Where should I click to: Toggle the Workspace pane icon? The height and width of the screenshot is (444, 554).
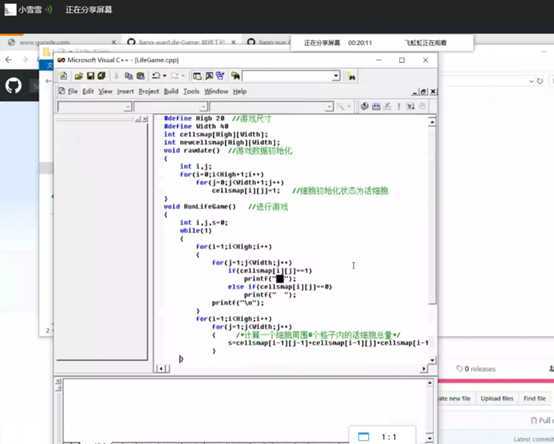[x=197, y=76]
